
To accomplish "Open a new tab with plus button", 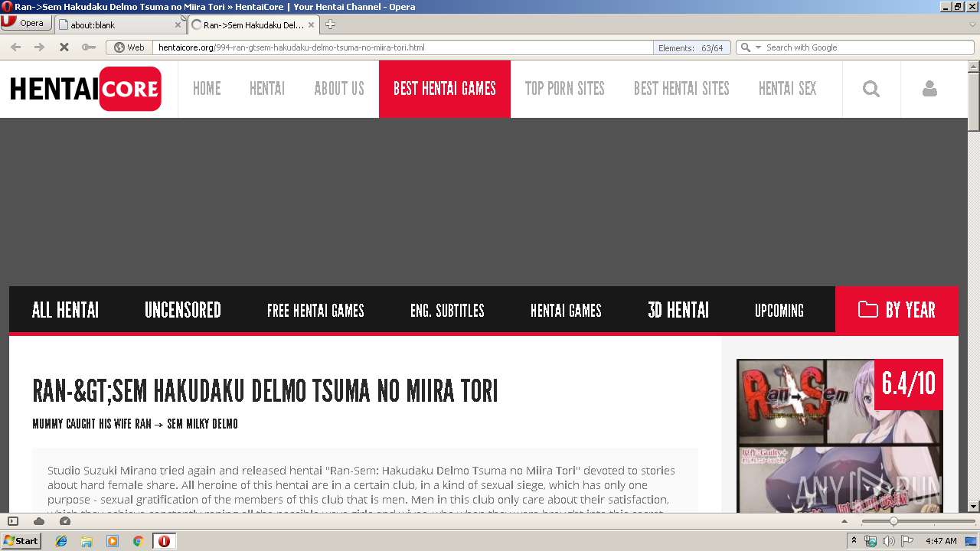I will 330,24.
